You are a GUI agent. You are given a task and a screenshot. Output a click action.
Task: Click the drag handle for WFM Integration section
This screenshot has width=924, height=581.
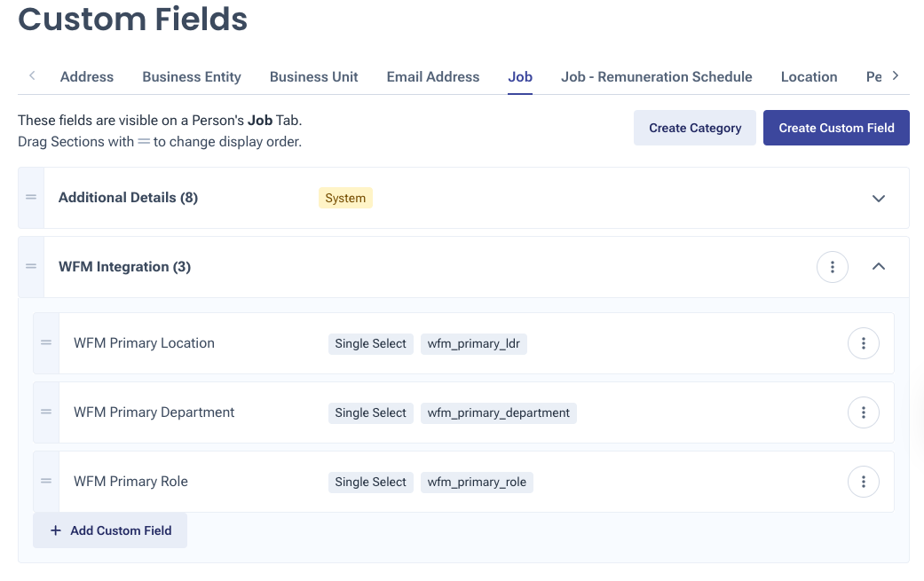pyautogui.click(x=31, y=267)
